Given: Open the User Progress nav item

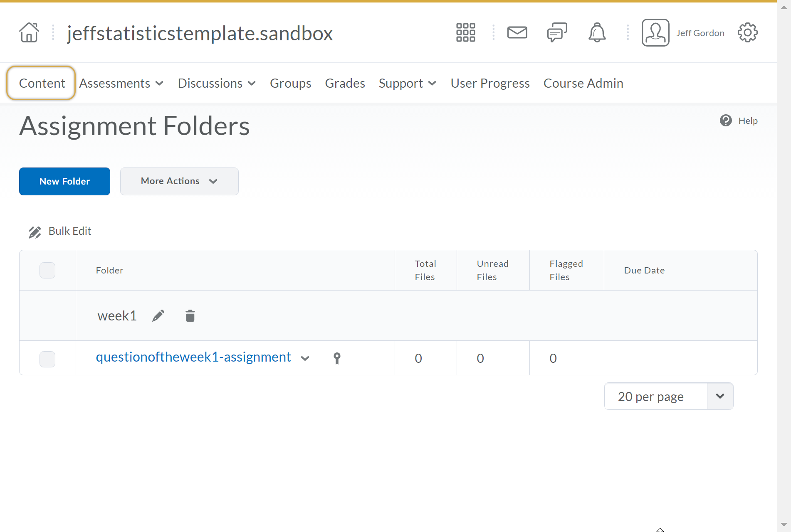Looking at the screenshot, I should [490, 83].
